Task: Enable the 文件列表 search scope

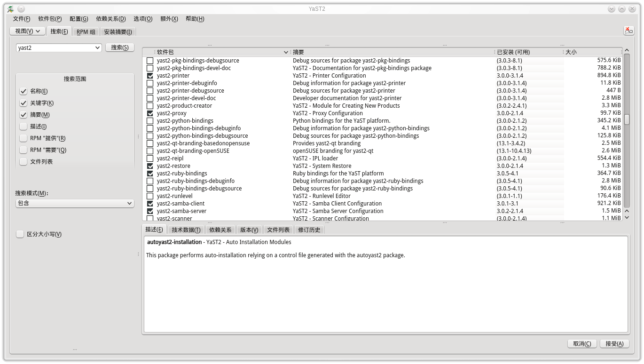Action: tap(23, 162)
